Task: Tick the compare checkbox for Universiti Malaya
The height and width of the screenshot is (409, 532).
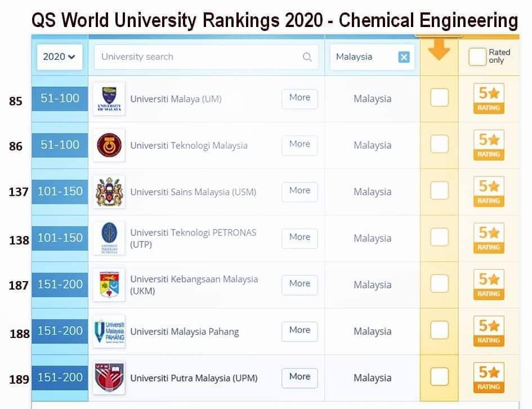Action: click(x=439, y=97)
